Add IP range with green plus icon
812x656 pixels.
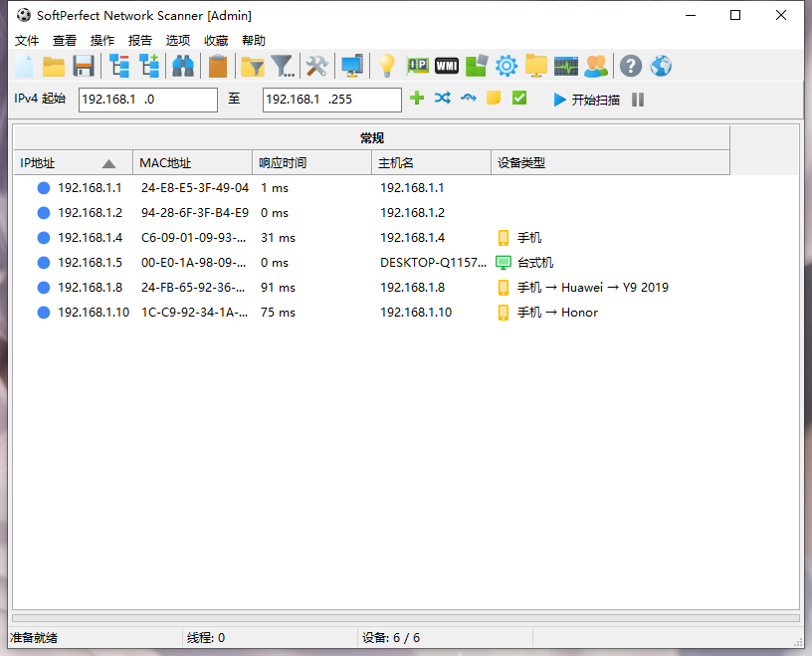tap(417, 98)
